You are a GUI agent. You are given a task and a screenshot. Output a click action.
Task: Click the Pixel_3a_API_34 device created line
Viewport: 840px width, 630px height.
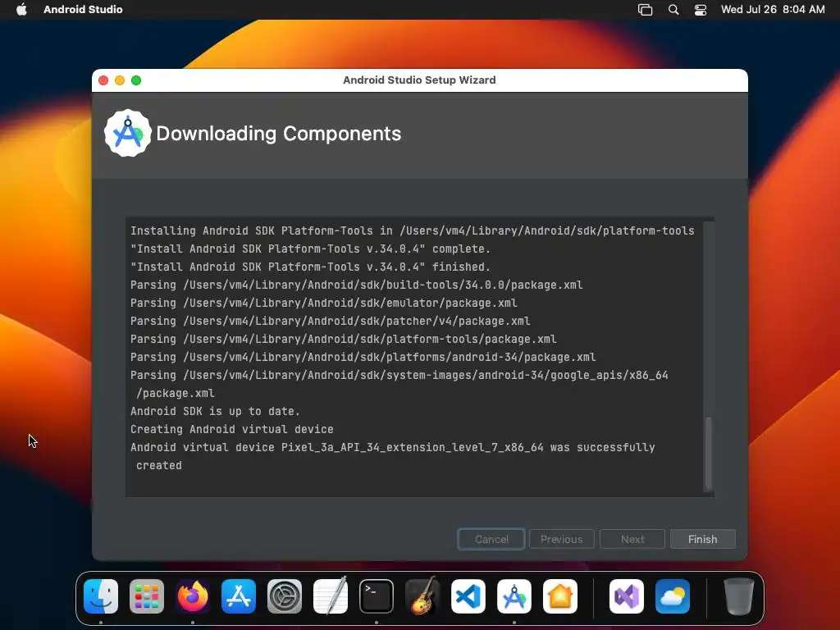tap(393, 456)
